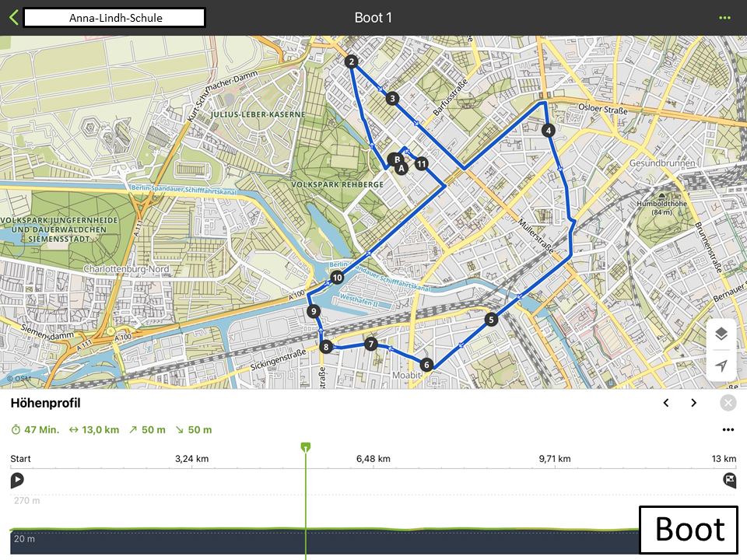Open the map layers selector
Viewport: 747px width, 560px height.
tap(721, 334)
